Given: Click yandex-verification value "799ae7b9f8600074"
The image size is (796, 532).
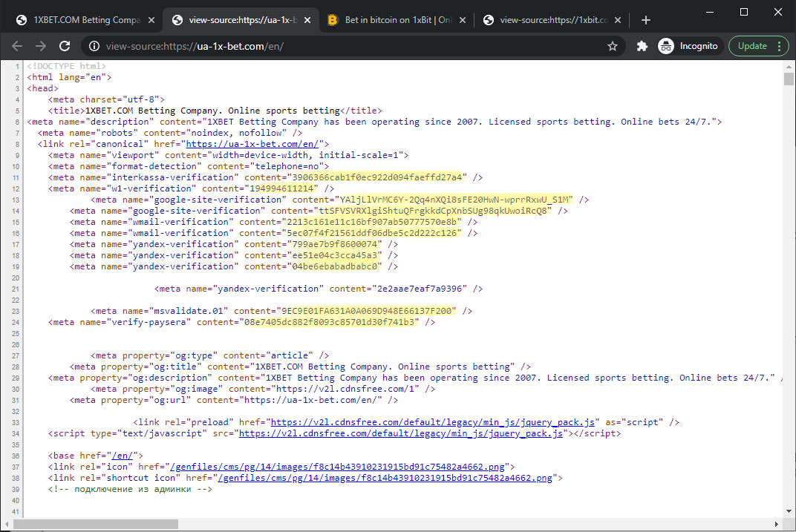Looking at the screenshot, I should (x=335, y=244).
